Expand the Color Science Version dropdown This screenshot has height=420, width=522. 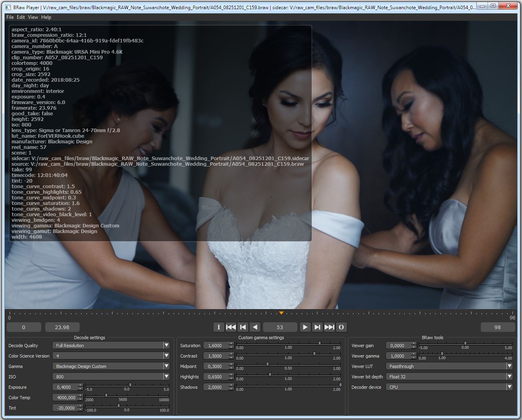(111, 356)
